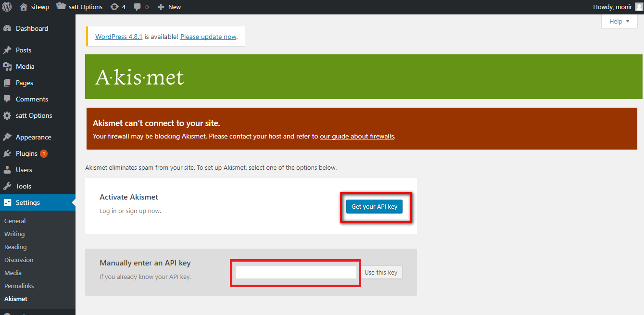
Task: Open the Pages menu item
Action: point(38,83)
